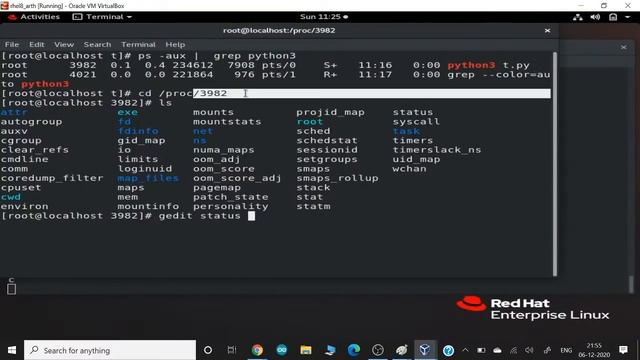Click the network icon in GNOME top bar
The height and width of the screenshot is (360, 640).
(578, 17)
